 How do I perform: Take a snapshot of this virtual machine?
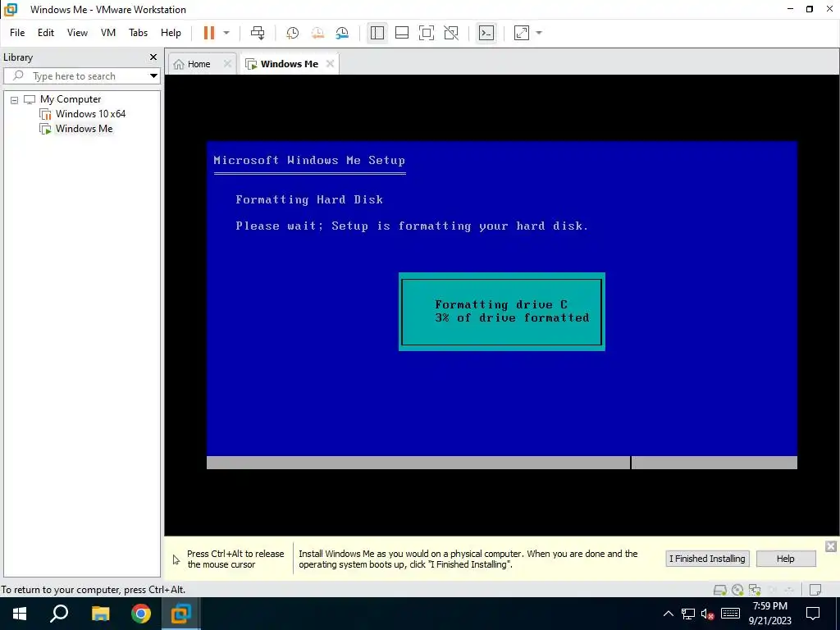click(292, 33)
